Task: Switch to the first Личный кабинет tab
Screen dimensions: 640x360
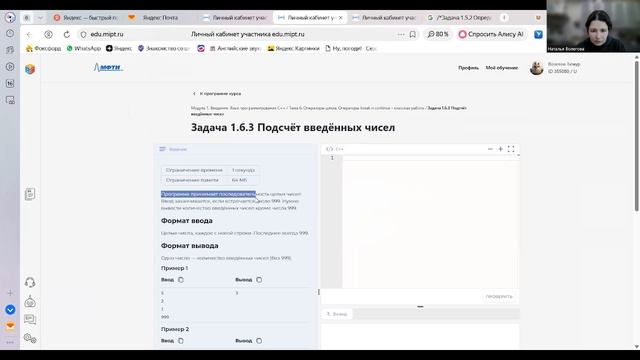Action: [x=236, y=18]
